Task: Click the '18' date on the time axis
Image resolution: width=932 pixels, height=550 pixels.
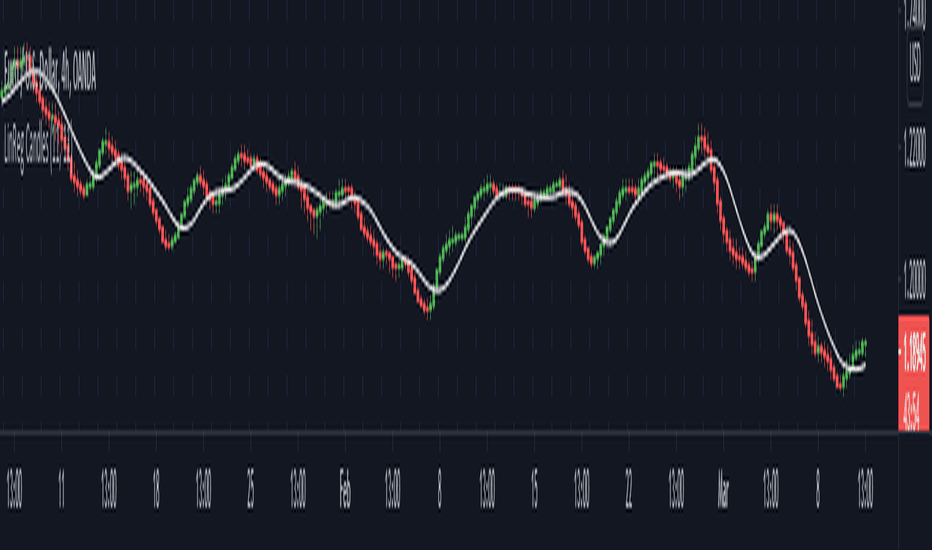Action: (156, 490)
